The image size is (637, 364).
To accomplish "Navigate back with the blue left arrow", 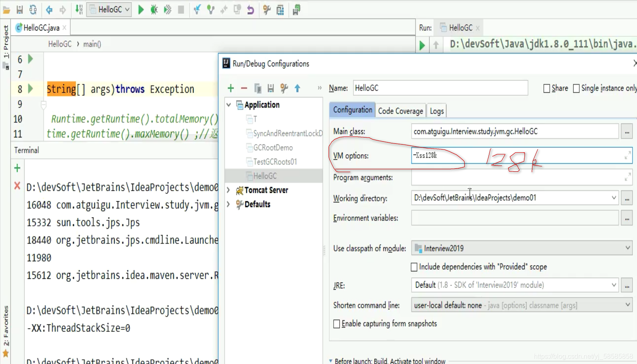I will point(49,10).
